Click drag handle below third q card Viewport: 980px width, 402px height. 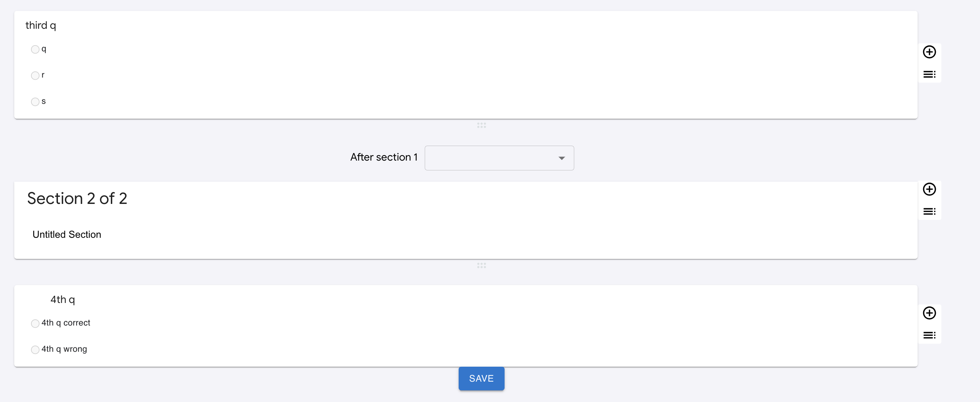coord(481,125)
